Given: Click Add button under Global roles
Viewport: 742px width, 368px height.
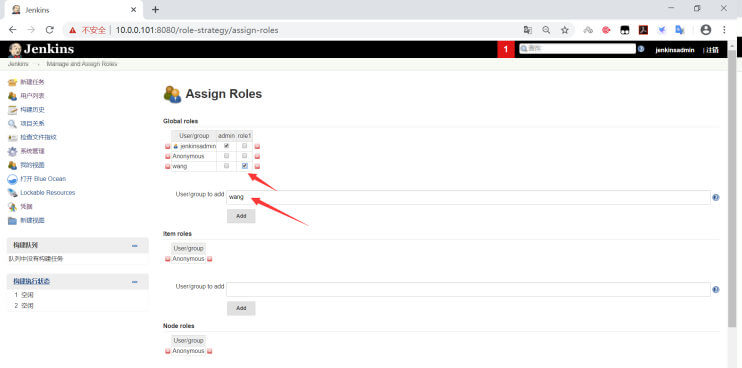Looking at the screenshot, I should (241, 216).
